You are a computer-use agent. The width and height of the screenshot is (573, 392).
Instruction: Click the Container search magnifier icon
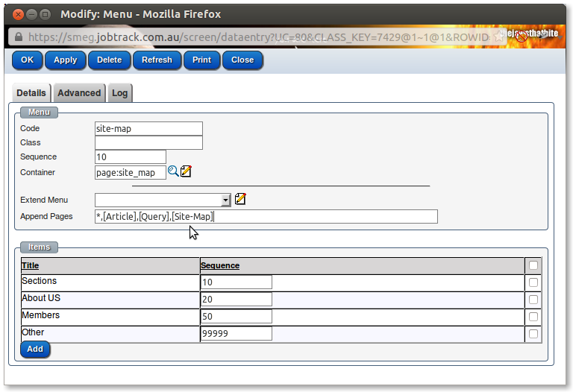(x=173, y=171)
